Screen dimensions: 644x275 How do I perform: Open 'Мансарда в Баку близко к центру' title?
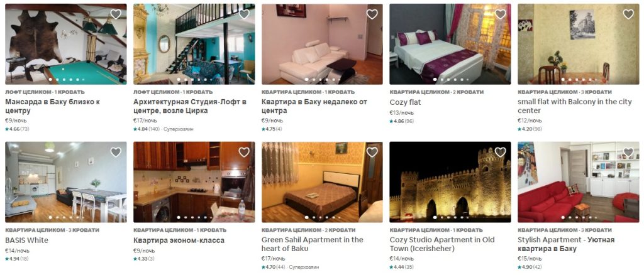[53, 106]
